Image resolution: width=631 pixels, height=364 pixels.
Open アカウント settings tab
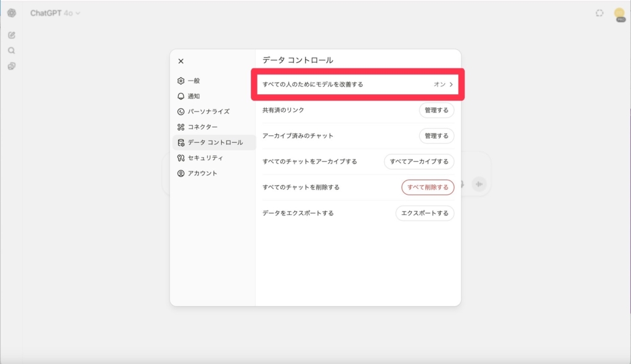tap(214, 173)
